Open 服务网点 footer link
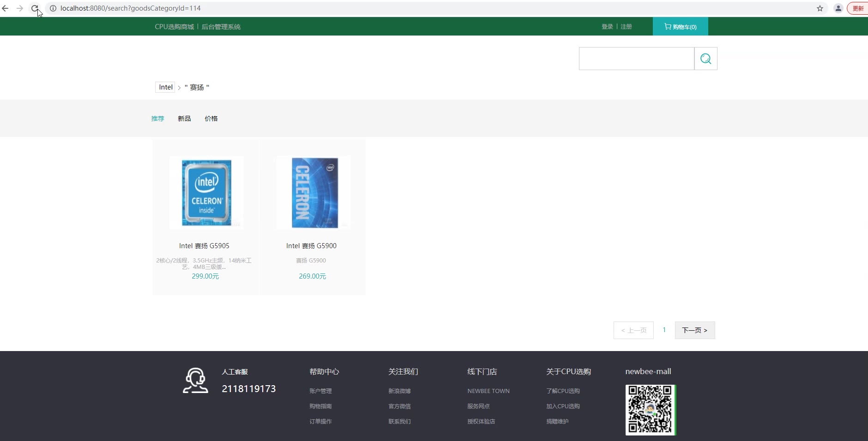The height and width of the screenshot is (441, 868). click(478, 406)
